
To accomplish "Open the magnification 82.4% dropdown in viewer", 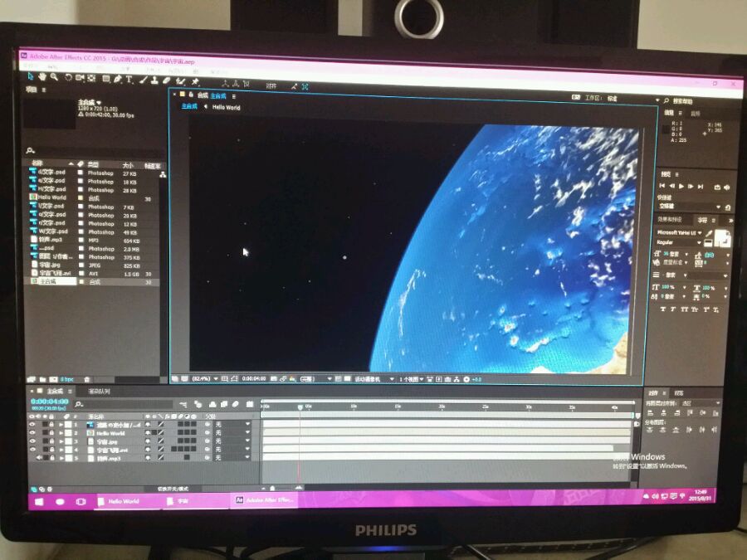I will [205, 378].
